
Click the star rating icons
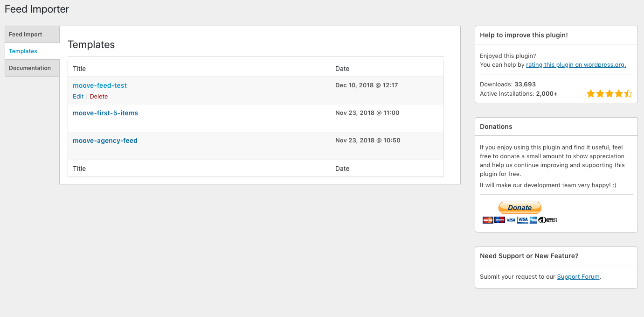point(609,94)
